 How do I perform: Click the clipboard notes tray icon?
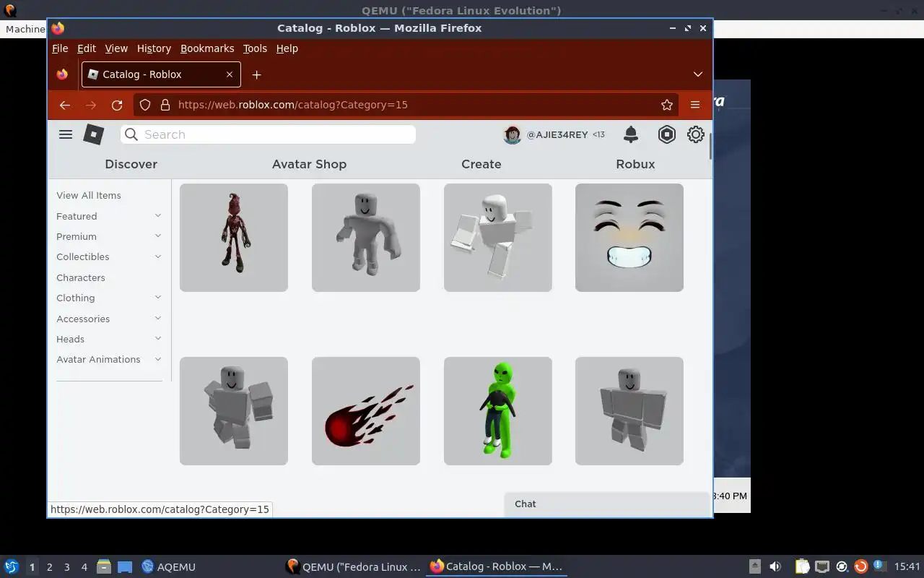tap(803, 566)
